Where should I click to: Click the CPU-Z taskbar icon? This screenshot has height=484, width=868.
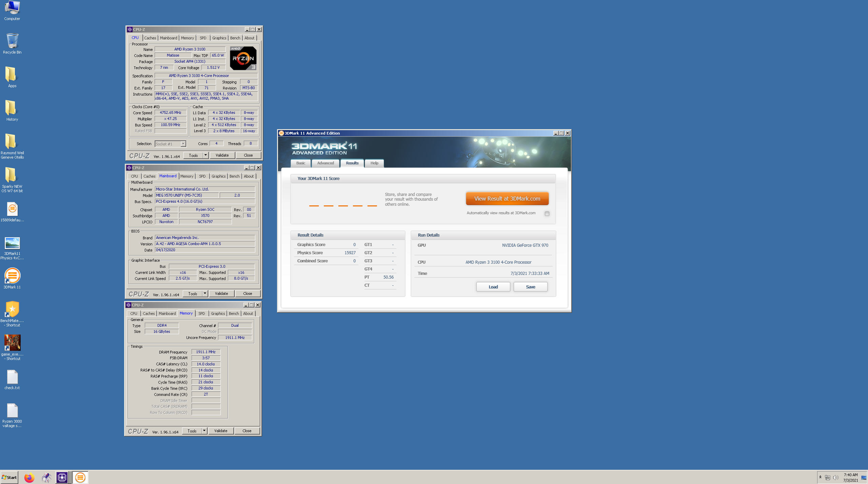point(62,478)
